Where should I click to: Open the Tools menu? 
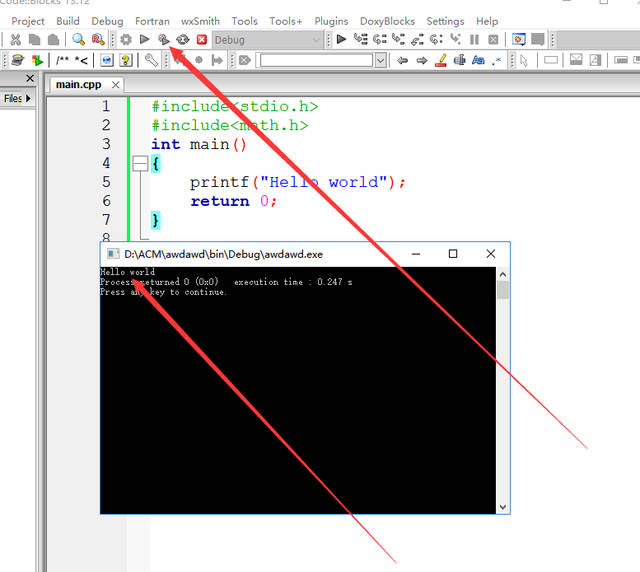coord(244,21)
